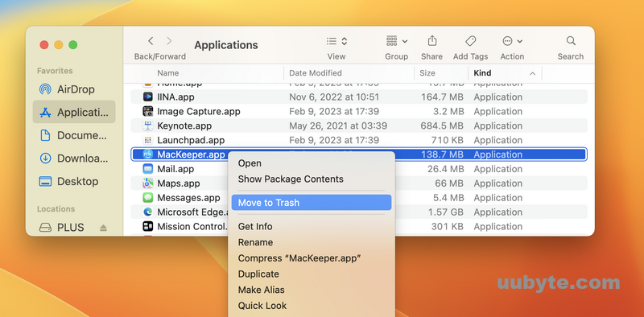644x317 pixels.
Task: Click the Add Tags icon
Action: point(471,41)
